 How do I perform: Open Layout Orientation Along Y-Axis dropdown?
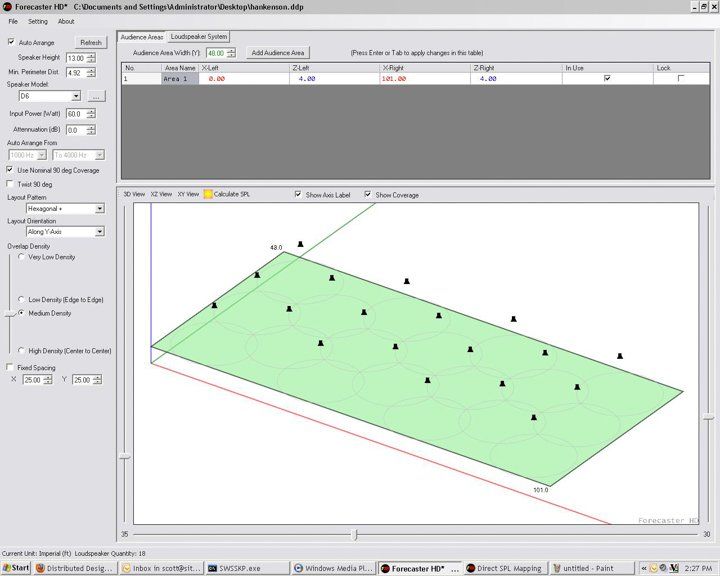[x=100, y=232]
